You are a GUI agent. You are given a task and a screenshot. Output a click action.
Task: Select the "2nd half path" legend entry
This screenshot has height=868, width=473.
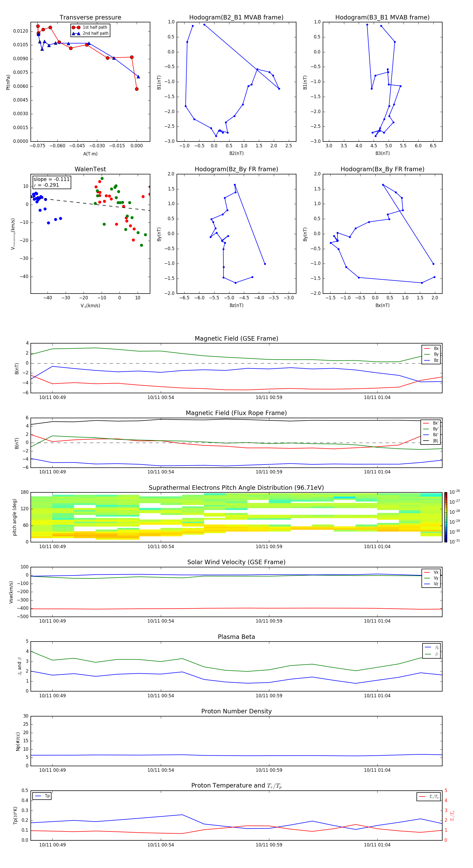[90, 33]
